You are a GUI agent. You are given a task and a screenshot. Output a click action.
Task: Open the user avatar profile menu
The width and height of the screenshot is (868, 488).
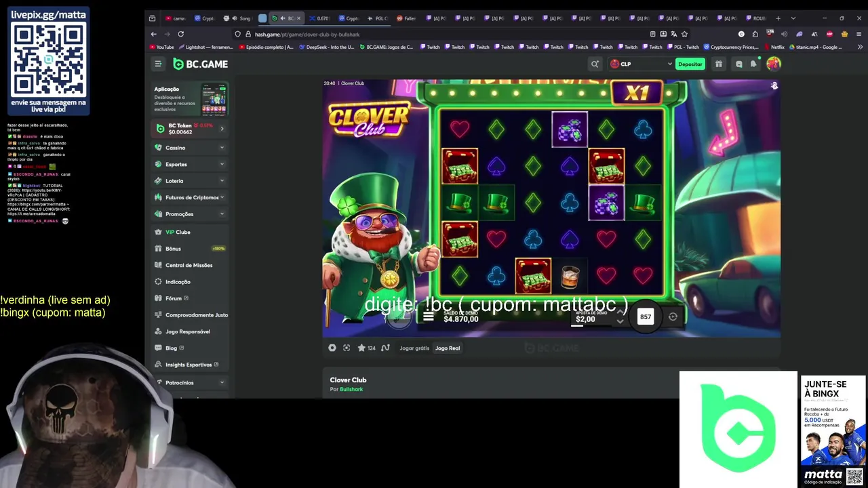click(774, 64)
